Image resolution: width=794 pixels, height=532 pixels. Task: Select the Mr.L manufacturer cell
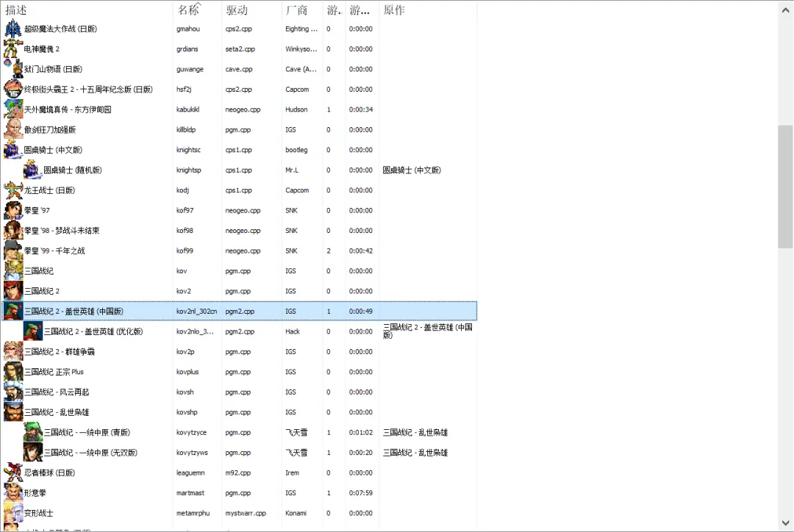(x=292, y=170)
